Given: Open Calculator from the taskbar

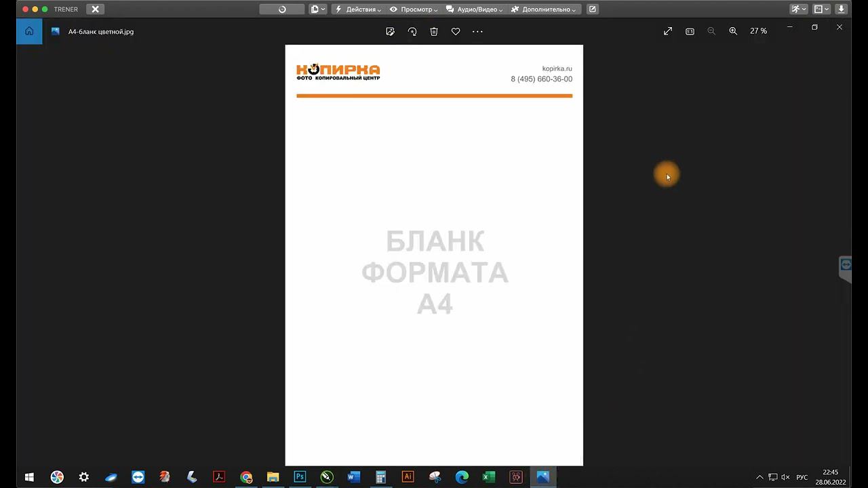Looking at the screenshot, I should click(381, 477).
